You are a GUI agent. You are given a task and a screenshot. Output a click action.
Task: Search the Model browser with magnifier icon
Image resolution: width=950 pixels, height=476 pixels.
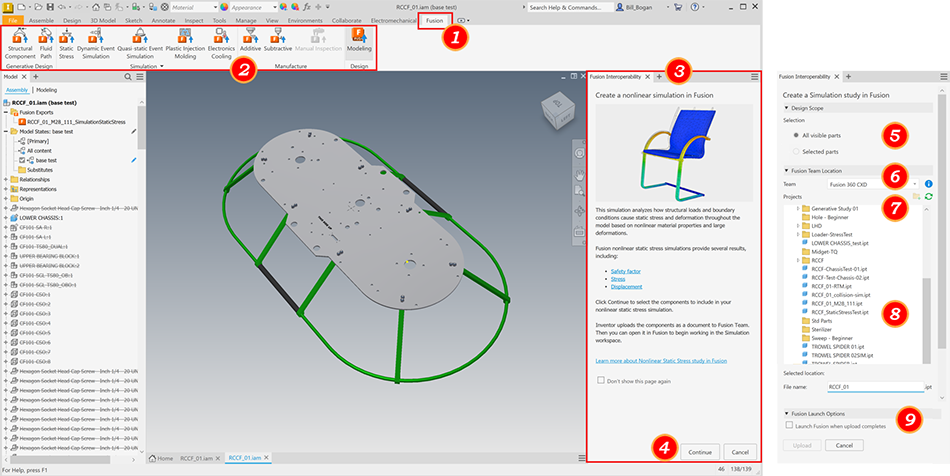click(128, 77)
